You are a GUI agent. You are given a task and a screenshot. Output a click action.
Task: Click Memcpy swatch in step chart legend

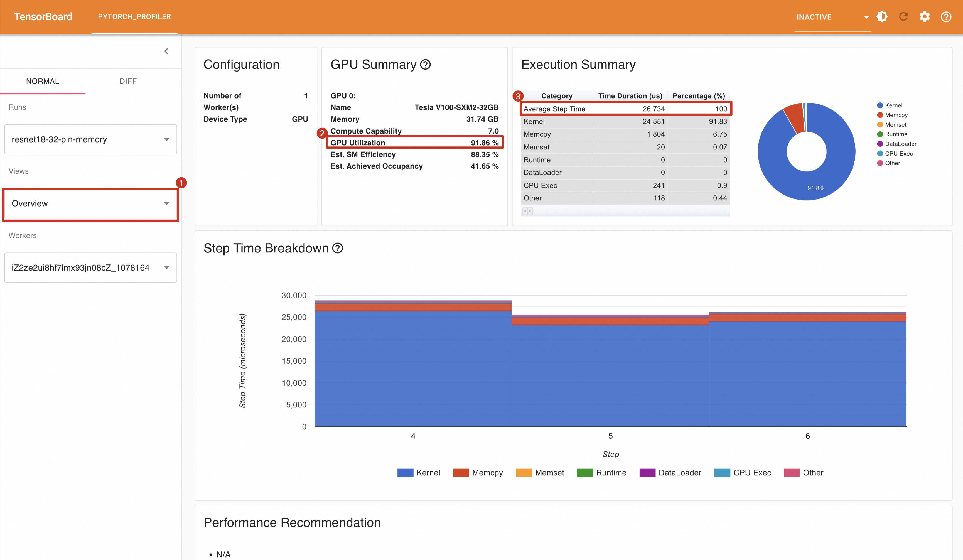pos(461,472)
